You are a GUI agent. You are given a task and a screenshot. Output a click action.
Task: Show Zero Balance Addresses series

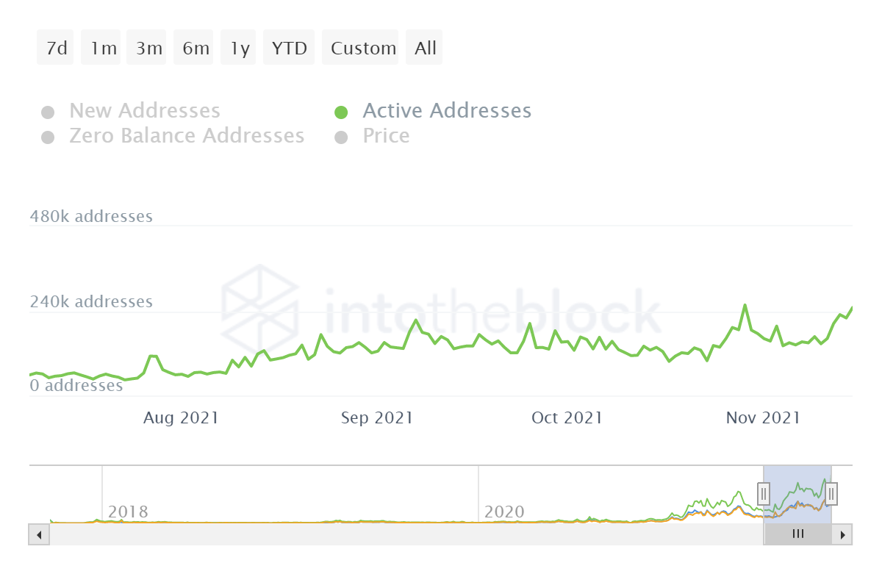[x=186, y=136]
